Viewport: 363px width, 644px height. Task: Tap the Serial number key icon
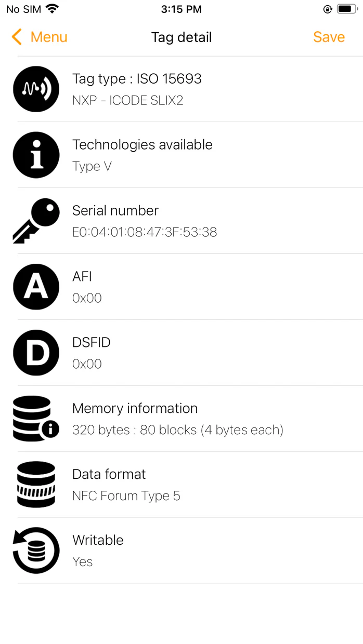pyautogui.click(x=36, y=221)
